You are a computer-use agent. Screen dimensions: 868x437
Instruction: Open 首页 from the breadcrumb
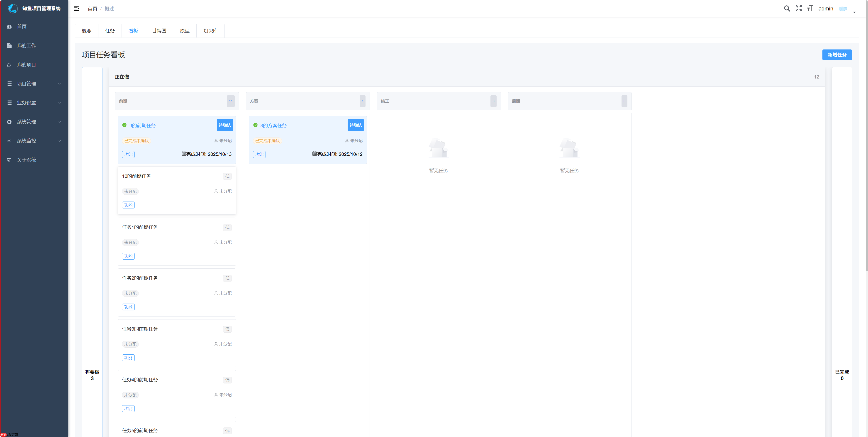[x=92, y=8]
